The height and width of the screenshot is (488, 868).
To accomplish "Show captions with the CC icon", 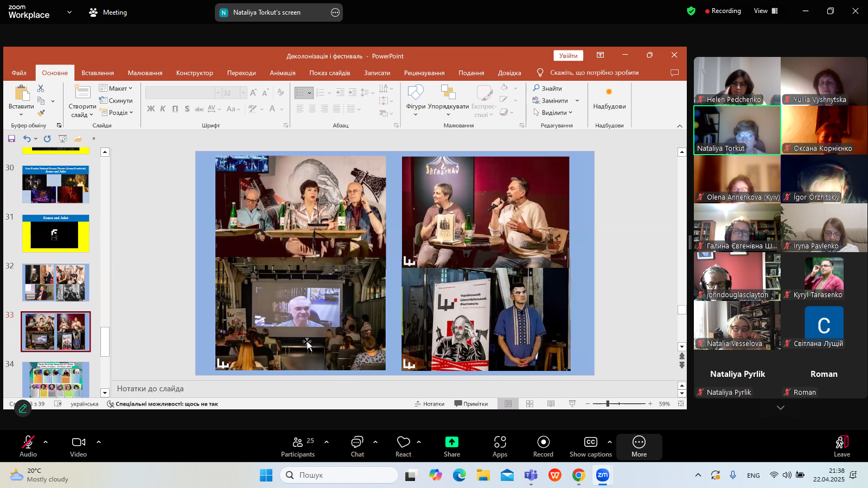I will pos(590,446).
